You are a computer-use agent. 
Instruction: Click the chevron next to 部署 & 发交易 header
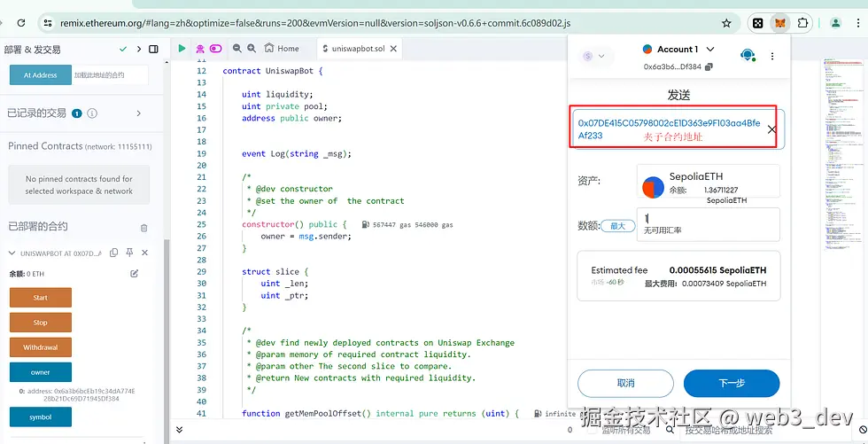pyautogui.click(x=139, y=50)
